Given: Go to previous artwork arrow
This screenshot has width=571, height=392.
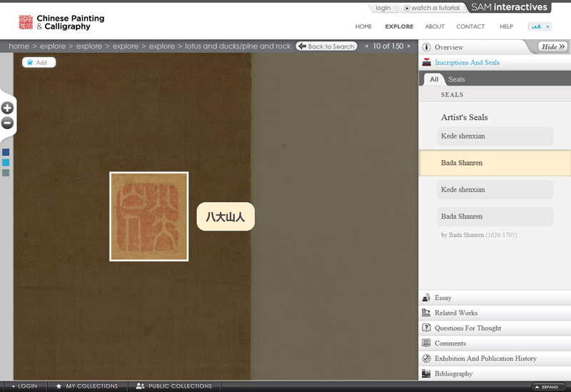Looking at the screenshot, I should click(x=366, y=46).
